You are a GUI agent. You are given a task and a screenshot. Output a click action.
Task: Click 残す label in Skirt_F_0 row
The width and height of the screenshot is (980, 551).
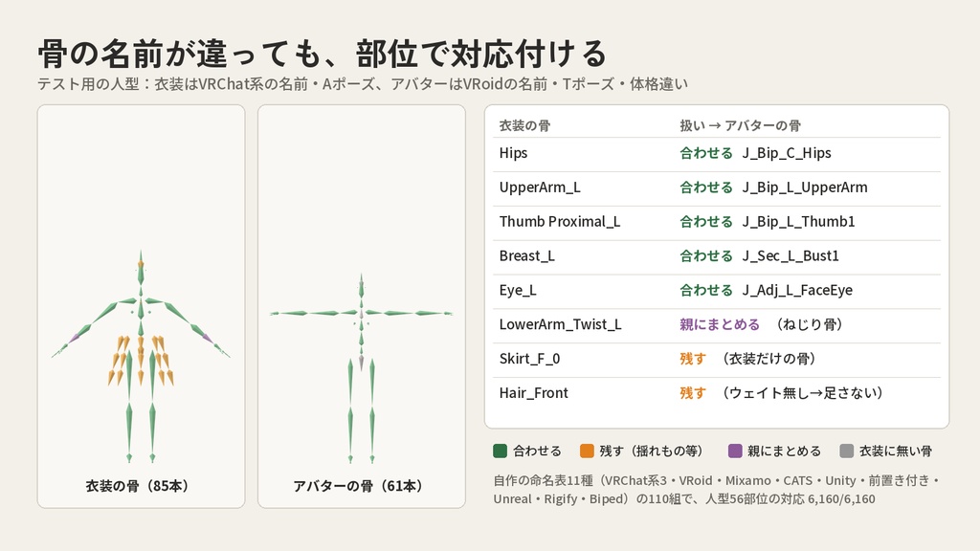pyautogui.click(x=693, y=360)
